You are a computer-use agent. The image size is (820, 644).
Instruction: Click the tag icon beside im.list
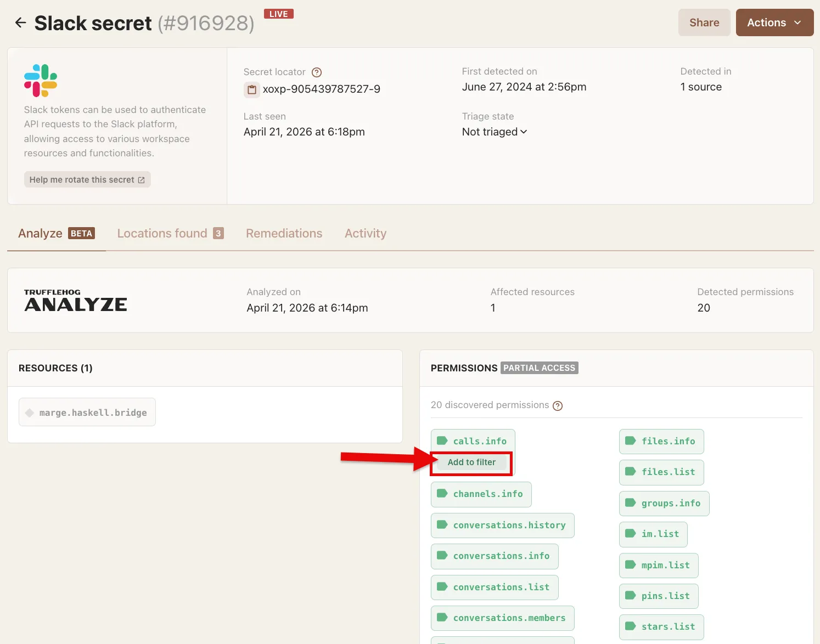630,533
